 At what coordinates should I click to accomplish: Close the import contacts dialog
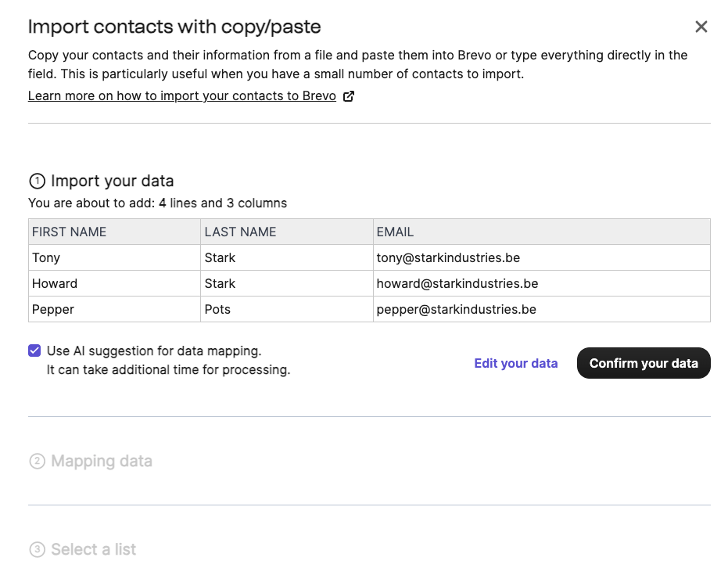pos(701,27)
